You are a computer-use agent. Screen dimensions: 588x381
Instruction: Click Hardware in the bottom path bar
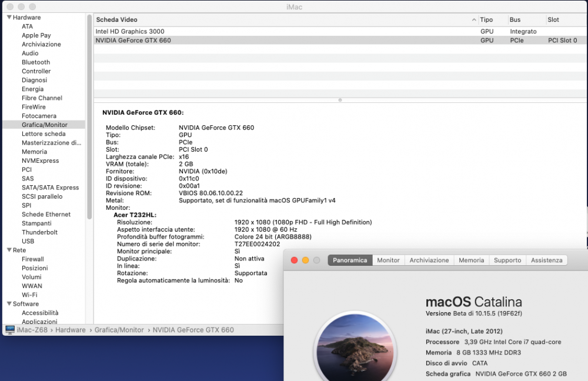71,330
